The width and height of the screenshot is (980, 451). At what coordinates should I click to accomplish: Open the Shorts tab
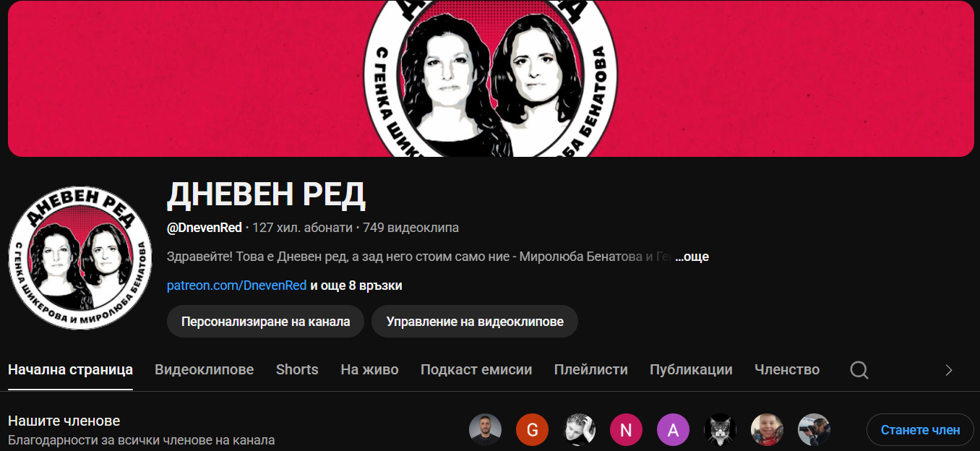coord(297,369)
